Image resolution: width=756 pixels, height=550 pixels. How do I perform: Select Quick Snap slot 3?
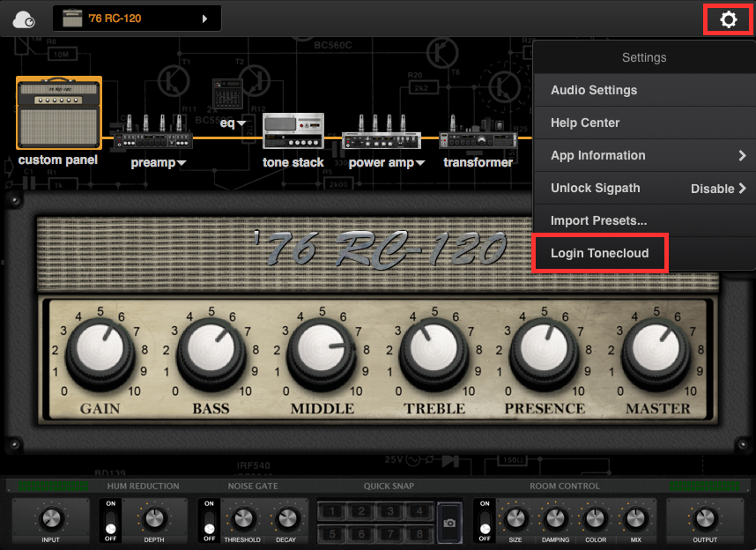pos(390,511)
